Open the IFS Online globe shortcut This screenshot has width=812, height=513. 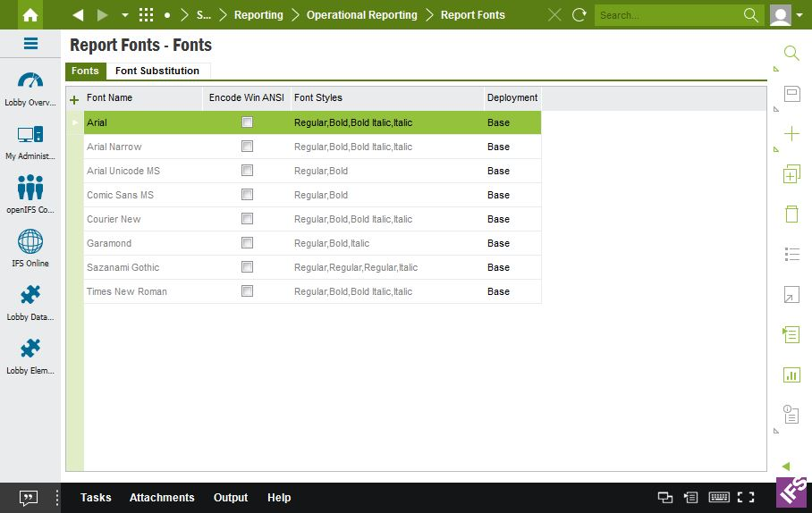[30, 248]
